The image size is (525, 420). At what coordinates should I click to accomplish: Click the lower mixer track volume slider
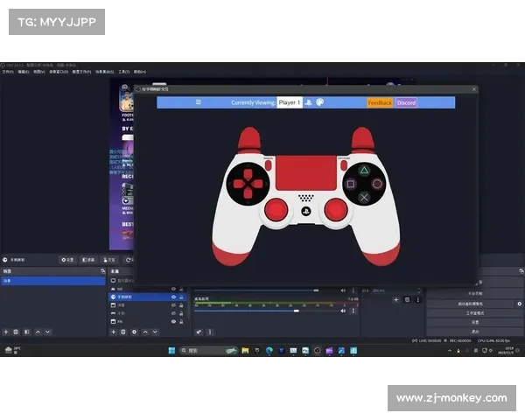coord(266,311)
